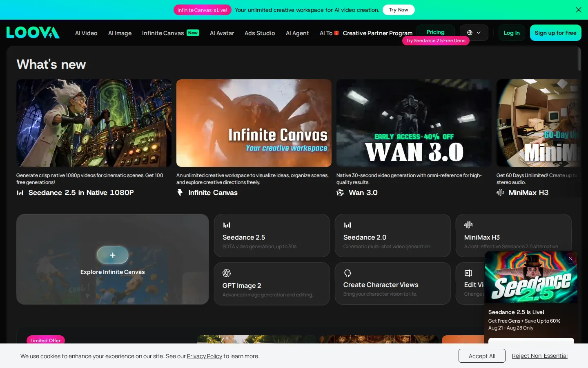
Task: Click the Wan 3.0 title icon
Action: point(340,193)
